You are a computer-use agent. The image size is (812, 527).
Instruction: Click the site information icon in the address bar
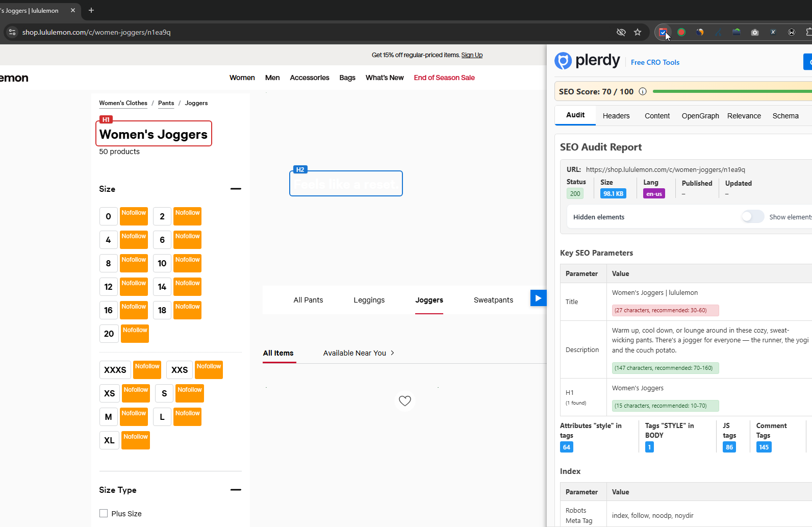tap(12, 32)
